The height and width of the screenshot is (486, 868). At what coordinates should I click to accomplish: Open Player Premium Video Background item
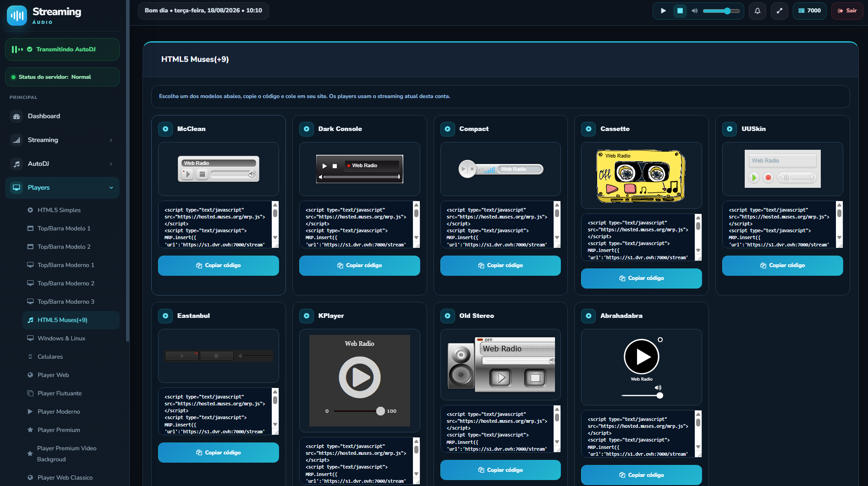pyautogui.click(x=71, y=454)
